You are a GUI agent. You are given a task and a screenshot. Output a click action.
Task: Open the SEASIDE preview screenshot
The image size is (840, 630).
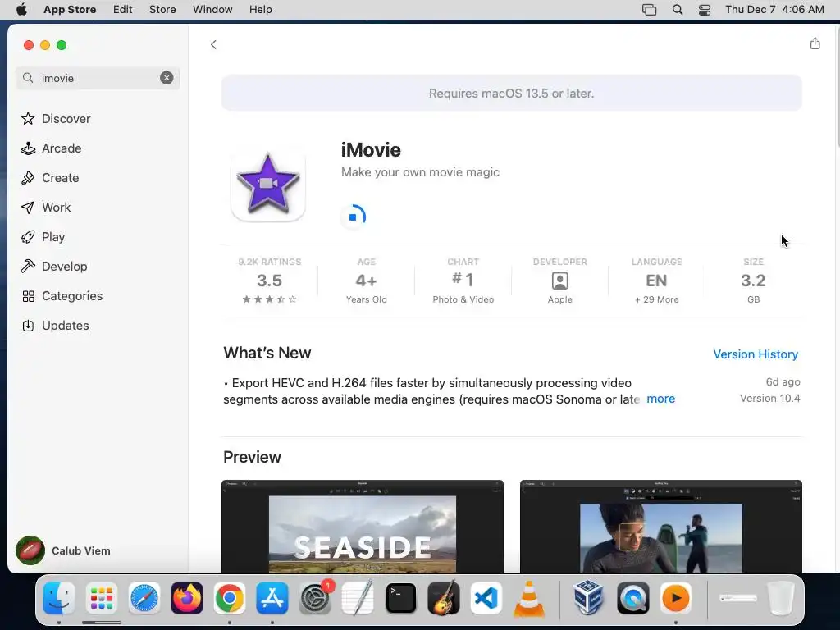[362, 527]
